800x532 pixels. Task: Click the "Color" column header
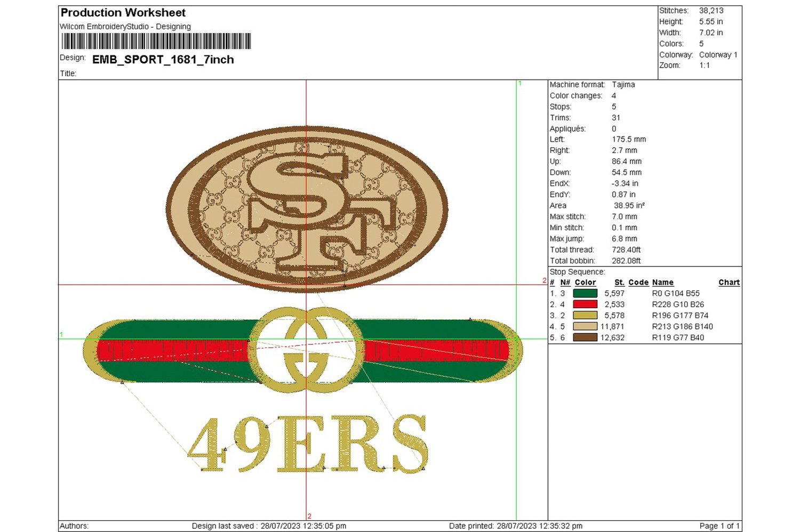click(585, 283)
